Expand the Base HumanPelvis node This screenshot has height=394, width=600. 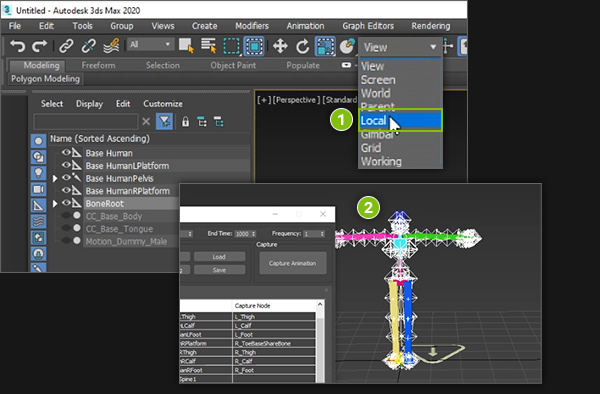pos(55,178)
